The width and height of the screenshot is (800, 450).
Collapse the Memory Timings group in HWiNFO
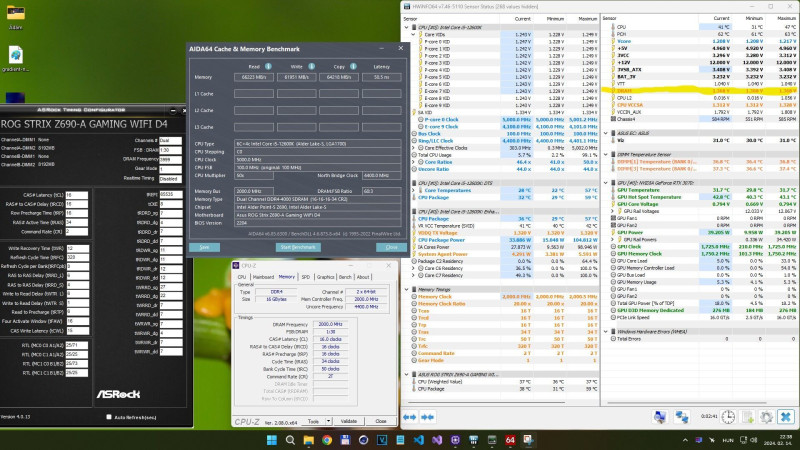point(407,289)
